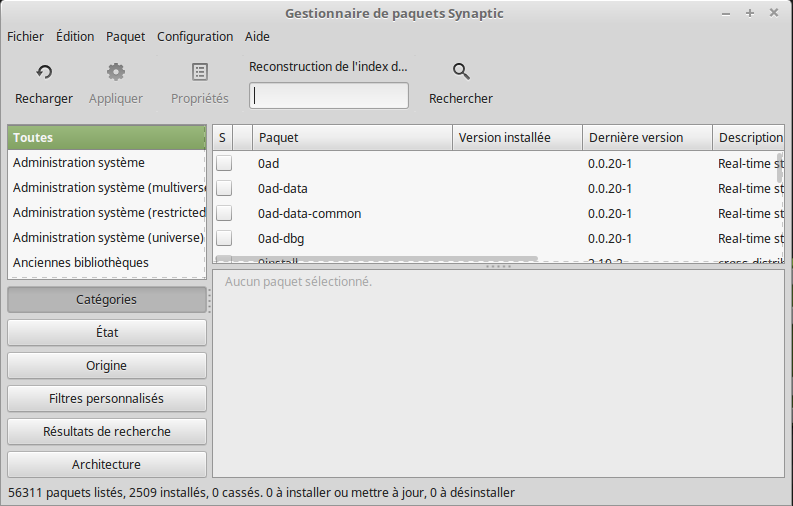
Task: Select the 0ad-dbg package name
Action: click(x=281, y=239)
